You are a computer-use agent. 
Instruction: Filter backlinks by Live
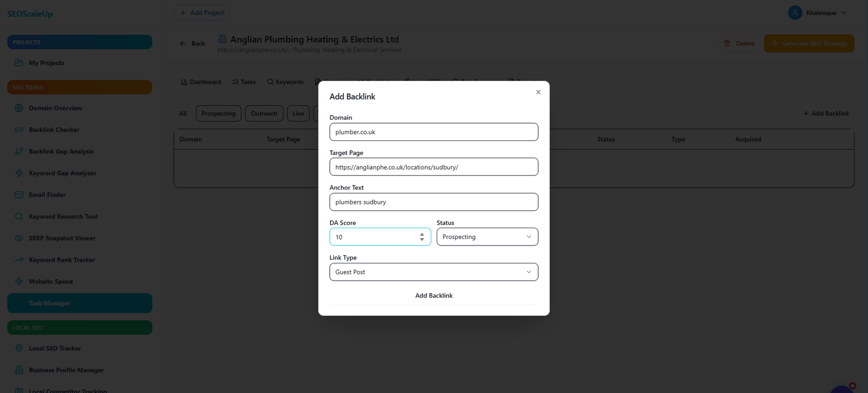[298, 113]
